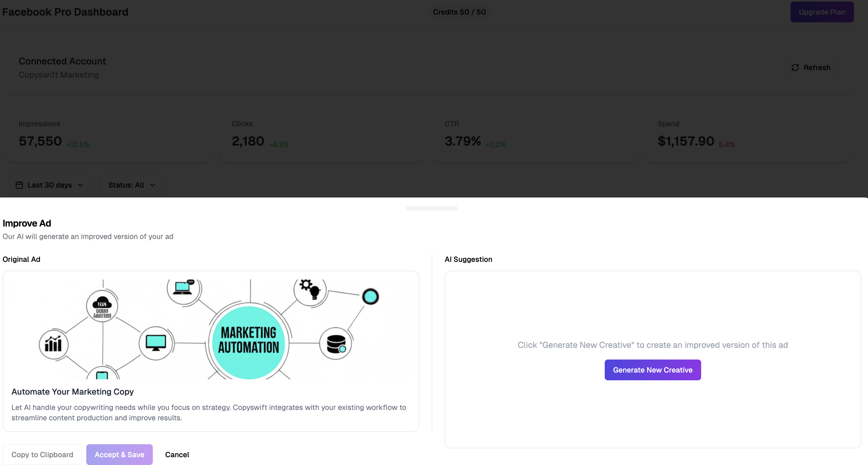Image resolution: width=868 pixels, height=465 pixels.
Task: Open the Last 30 days dropdown
Action: point(50,185)
